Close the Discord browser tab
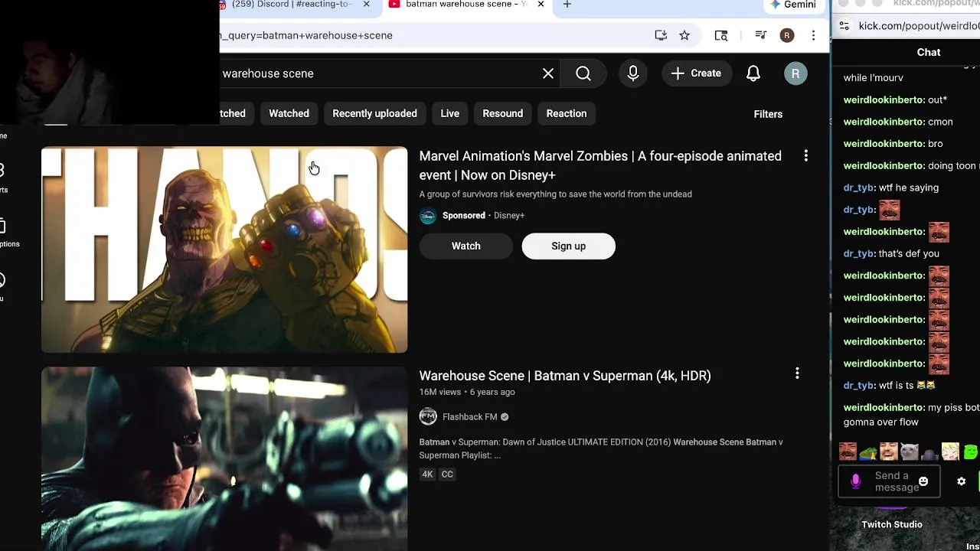This screenshot has height=551, width=980. point(366,5)
